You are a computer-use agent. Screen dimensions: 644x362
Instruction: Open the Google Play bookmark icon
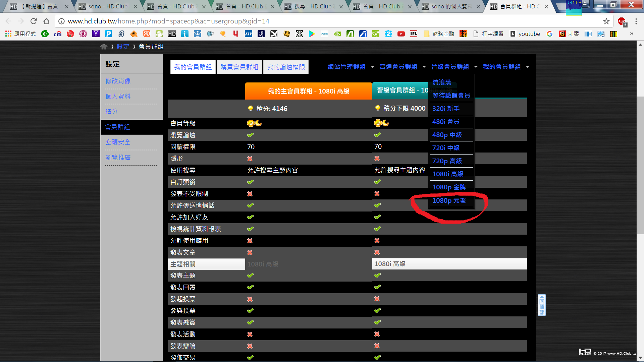coord(312,34)
